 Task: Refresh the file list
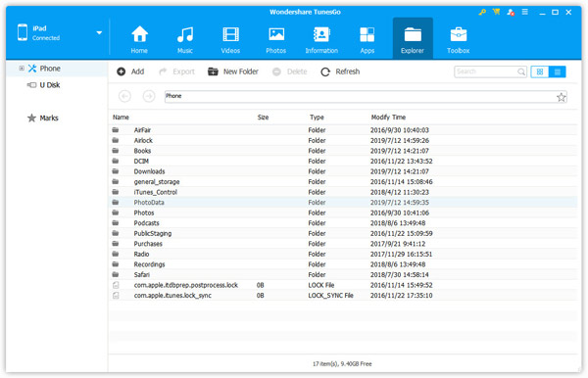point(340,71)
